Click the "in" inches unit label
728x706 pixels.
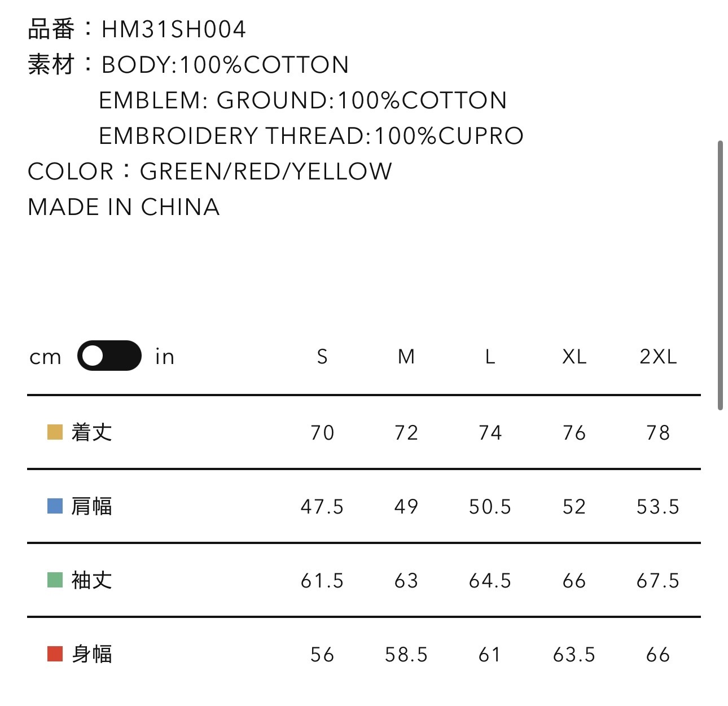tap(165, 357)
